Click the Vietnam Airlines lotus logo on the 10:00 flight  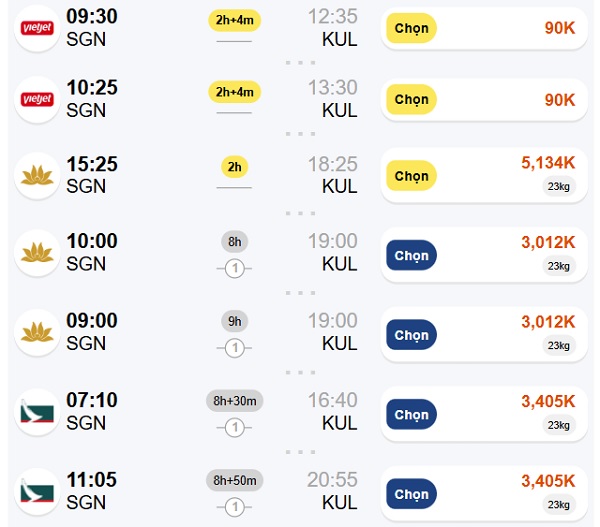(x=37, y=253)
